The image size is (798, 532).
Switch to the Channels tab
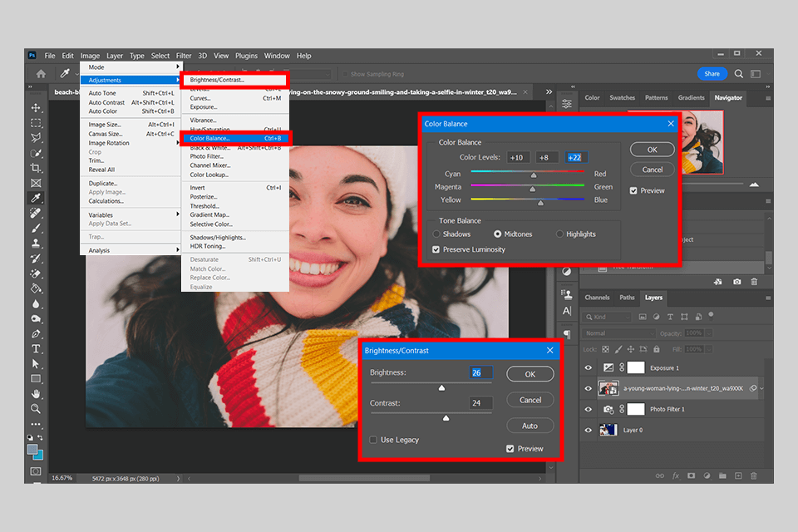[597, 298]
